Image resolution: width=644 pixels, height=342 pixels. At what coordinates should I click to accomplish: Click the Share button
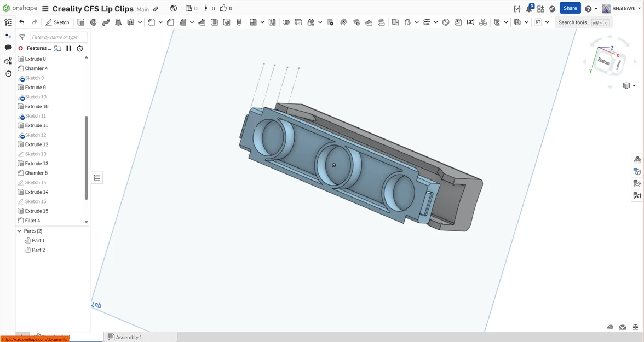[570, 8]
